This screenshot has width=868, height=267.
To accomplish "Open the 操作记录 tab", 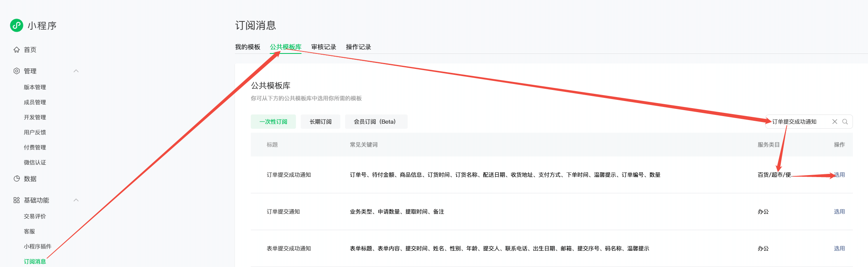I will pyautogui.click(x=358, y=47).
